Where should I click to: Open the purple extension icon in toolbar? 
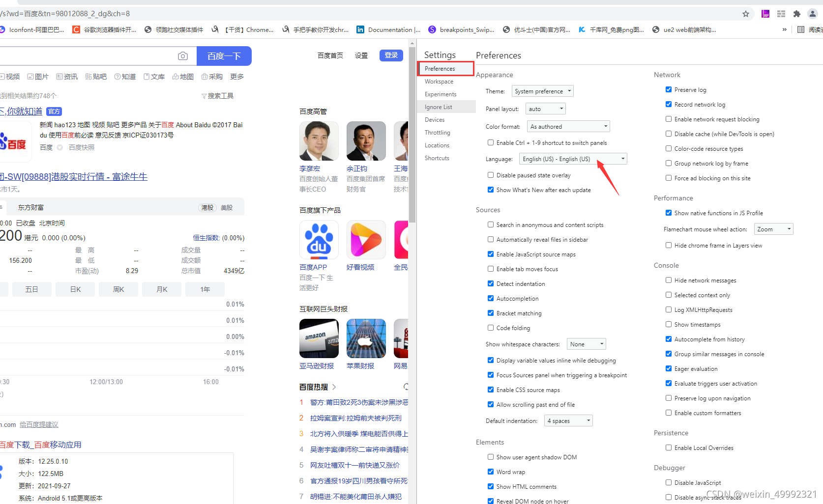[x=765, y=14]
